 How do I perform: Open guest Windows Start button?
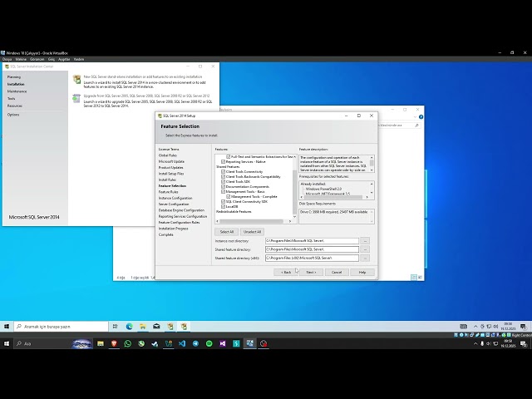click(7, 327)
